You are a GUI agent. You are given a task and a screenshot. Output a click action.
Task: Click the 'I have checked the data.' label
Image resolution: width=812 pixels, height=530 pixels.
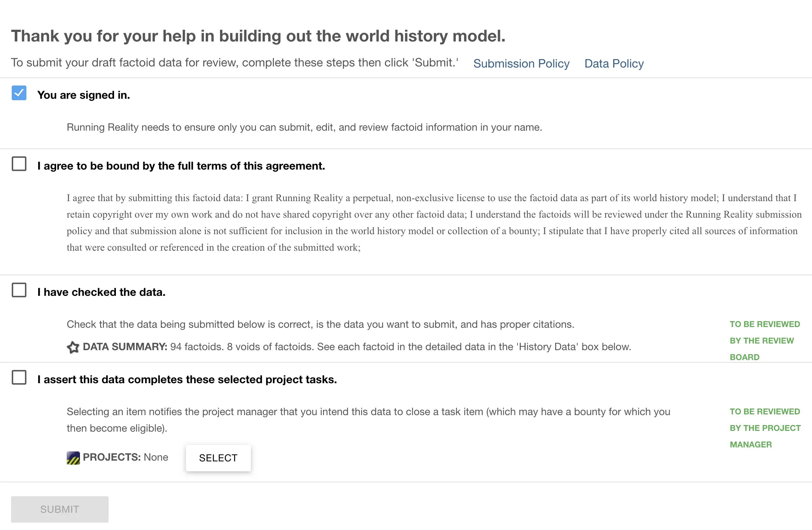point(102,292)
